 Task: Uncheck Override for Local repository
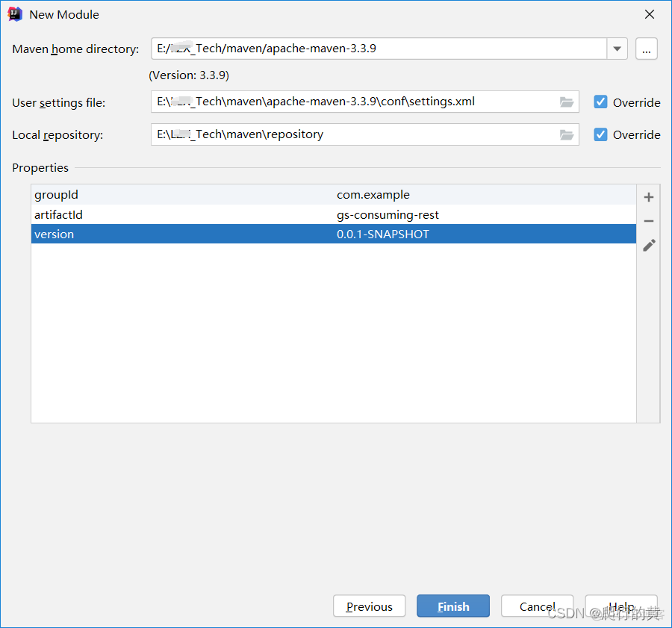click(600, 134)
